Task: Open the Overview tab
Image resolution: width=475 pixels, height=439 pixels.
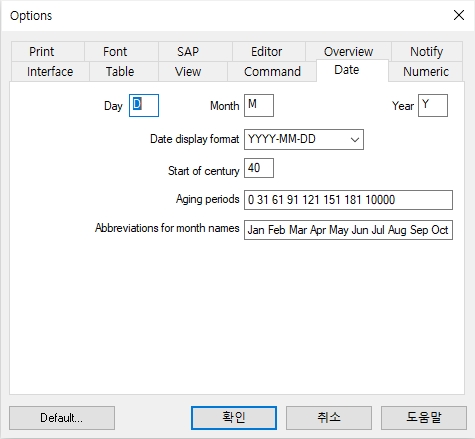Action: point(348,52)
